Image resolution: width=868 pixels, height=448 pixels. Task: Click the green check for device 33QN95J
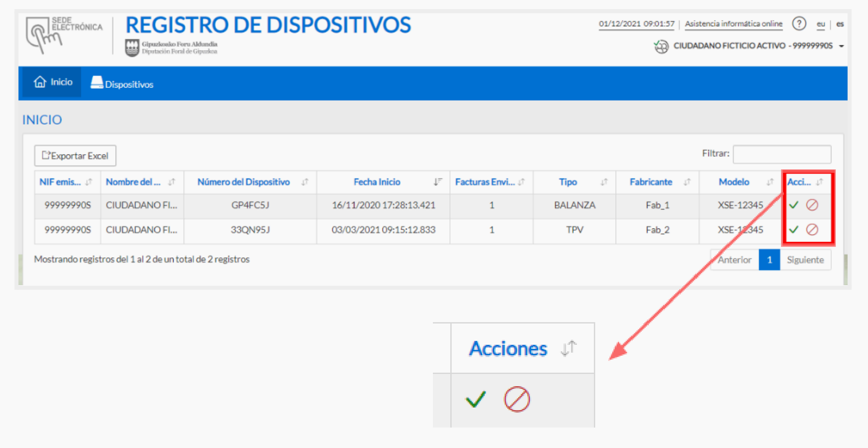tap(794, 229)
